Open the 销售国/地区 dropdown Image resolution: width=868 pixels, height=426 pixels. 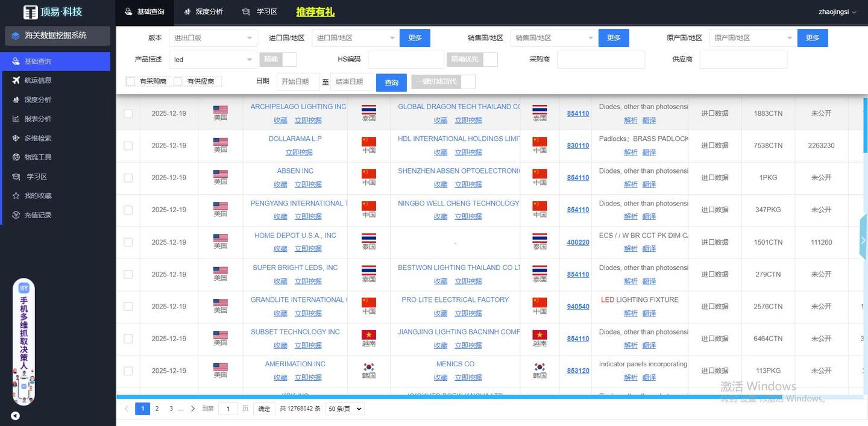pyautogui.click(x=555, y=38)
